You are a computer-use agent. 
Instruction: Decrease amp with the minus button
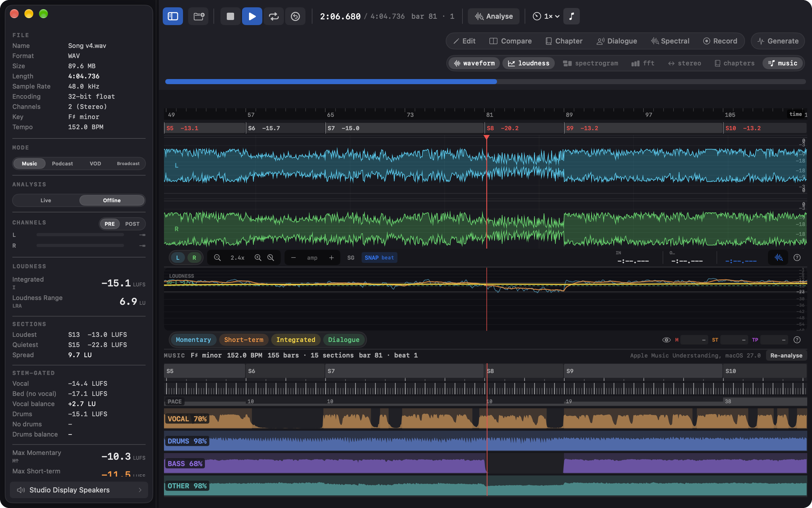pyautogui.click(x=294, y=258)
